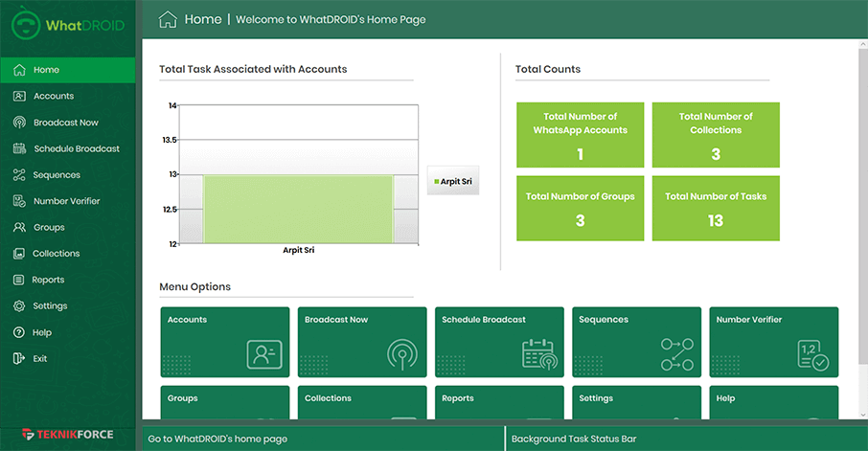Click the 'Arpit Sri' x-axis label
The height and width of the screenshot is (451, 868).
[298, 250]
